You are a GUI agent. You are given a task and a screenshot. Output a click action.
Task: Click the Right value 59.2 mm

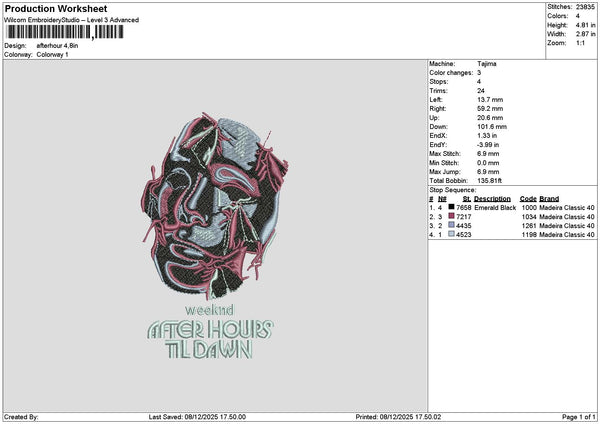click(490, 109)
